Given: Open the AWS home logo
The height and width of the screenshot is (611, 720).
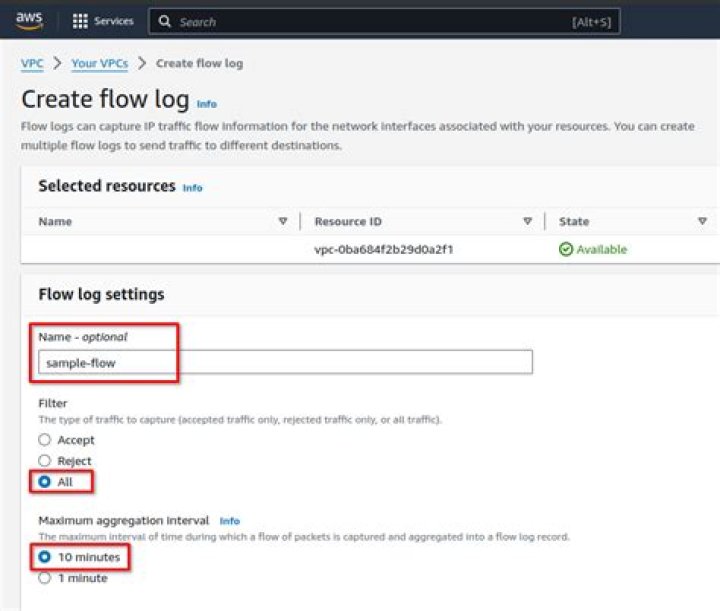Looking at the screenshot, I should (29, 20).
